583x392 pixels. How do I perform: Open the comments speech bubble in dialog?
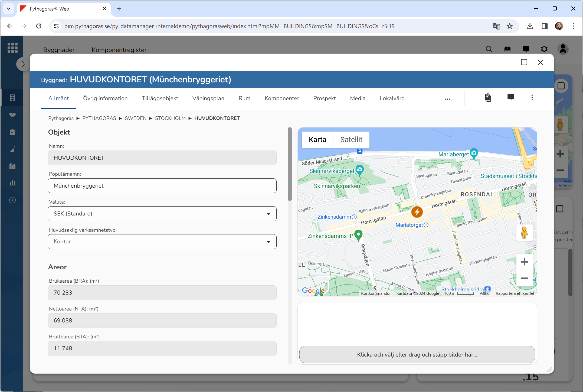[x=510, y=97]
